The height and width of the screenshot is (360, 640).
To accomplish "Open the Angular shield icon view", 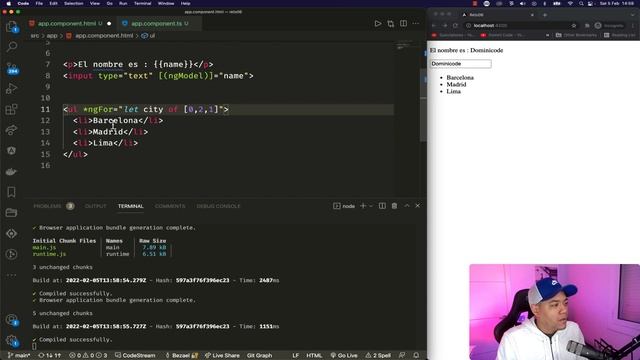I will coord(12,151).
